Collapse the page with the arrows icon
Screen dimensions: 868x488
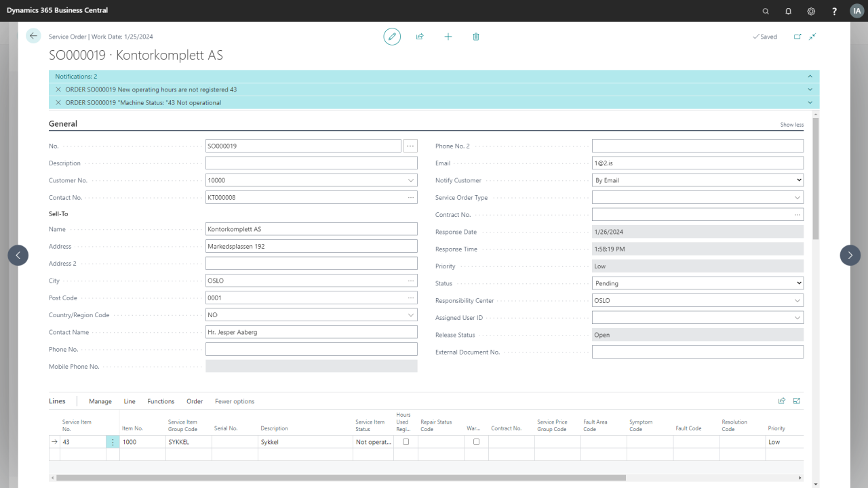pyautogui.click(x=812, y=37)
